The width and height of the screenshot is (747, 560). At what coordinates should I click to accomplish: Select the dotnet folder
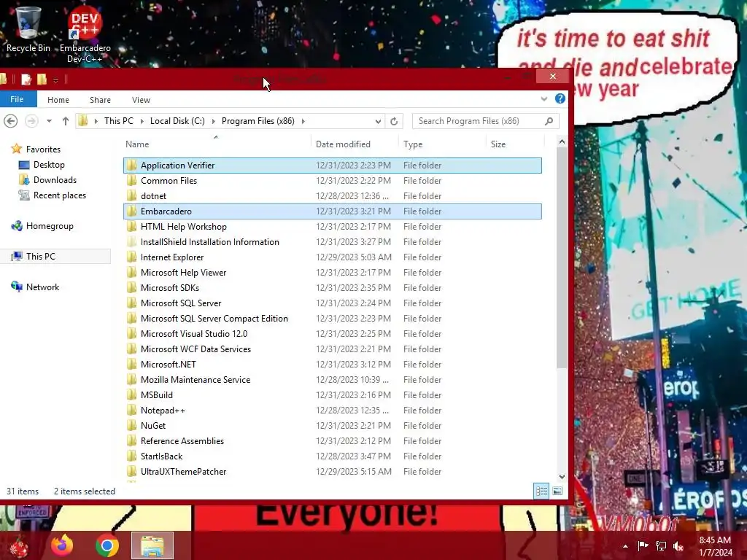pyautogui.click(x=332, y=195)
